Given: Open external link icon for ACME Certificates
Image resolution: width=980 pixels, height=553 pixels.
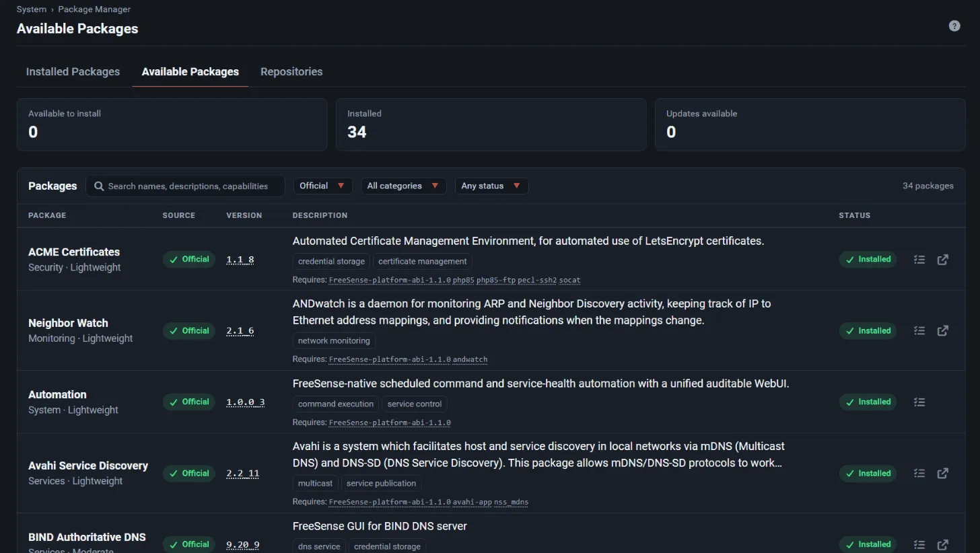Looking at the screenshot, I should 943,259.
